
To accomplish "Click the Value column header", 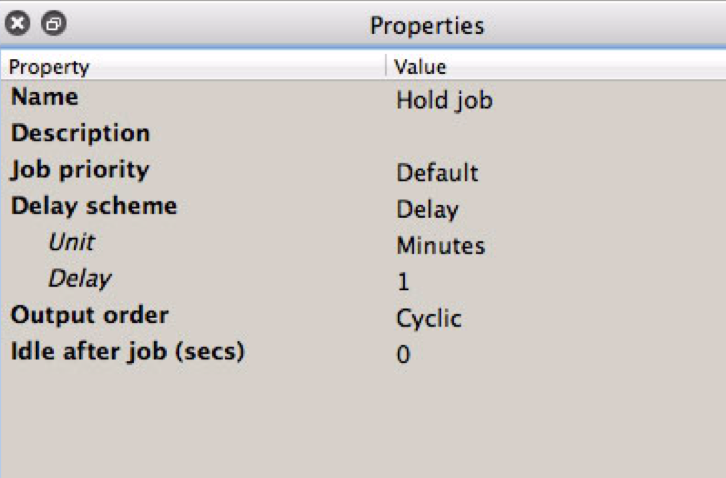I will pyautogui.click(x=556, y=67).
